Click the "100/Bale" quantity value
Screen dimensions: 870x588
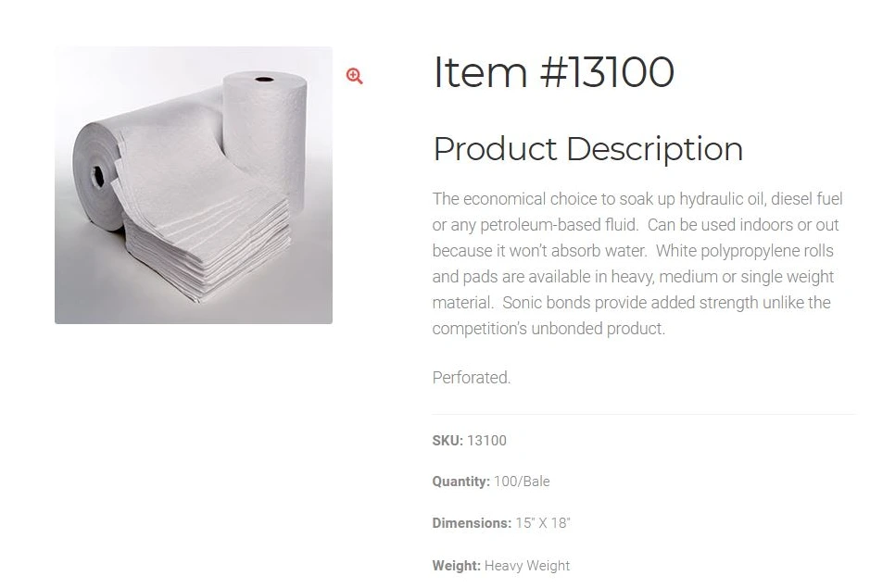point(522,482)
